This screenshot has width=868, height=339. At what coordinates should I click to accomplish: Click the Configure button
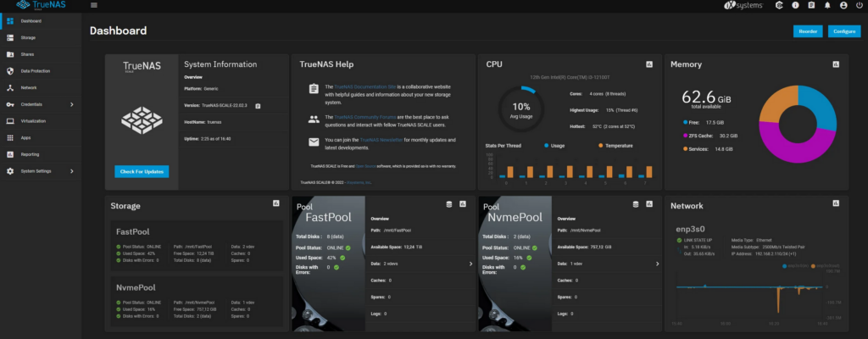844,31
